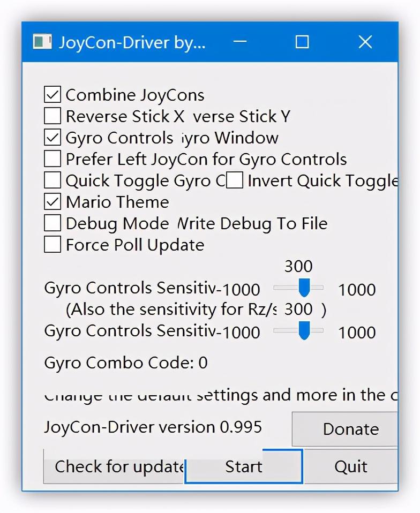Click the JoyCon-Driver window title text

pos(132,42)
